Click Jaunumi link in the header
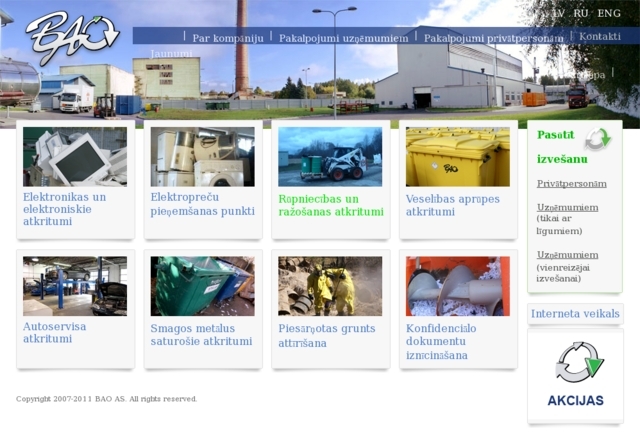The image size is (640, 436). (170, 52)
